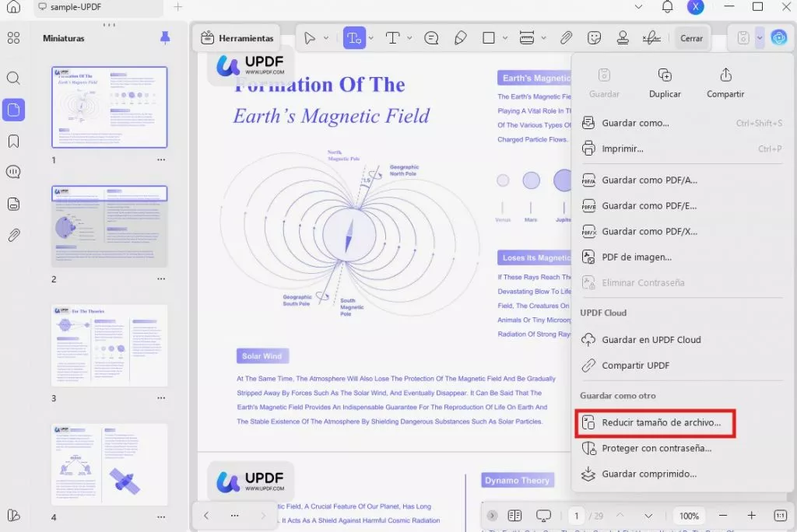Start slideshow presentation icon
Image resolution: width=797 pixels, height=532 pixels.
point(543,516)
